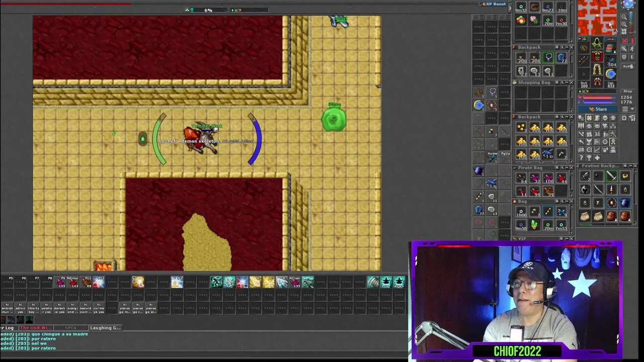Switch to the NPCs chat tab
Viewport: 644px width, 362px height.
(x=70, y=328)
